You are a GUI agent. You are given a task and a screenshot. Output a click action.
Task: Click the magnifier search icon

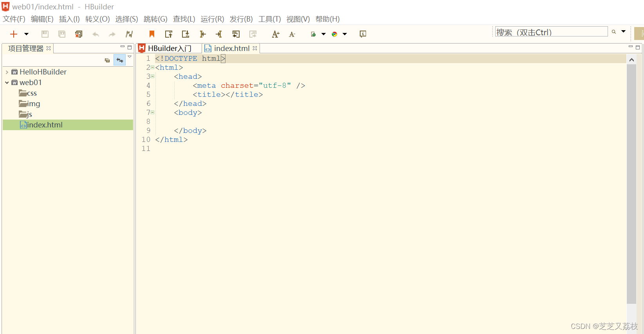point(614,32)
